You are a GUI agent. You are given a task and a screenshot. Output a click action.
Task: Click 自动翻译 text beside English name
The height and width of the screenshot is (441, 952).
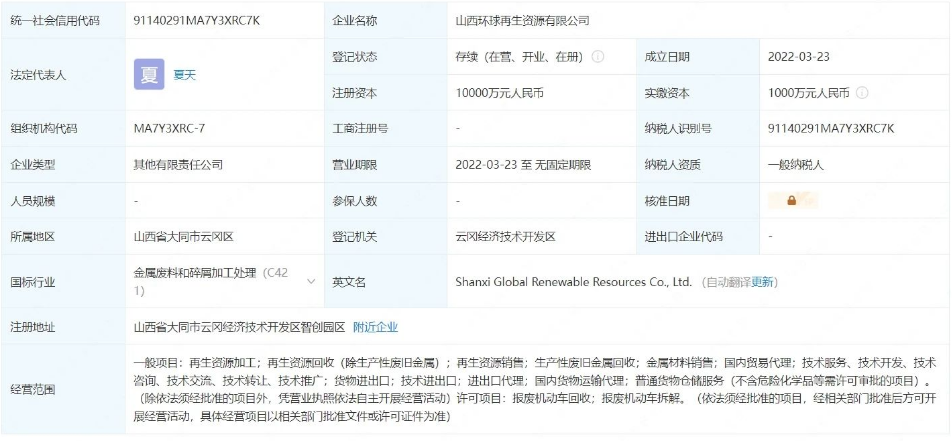(729, 282)
